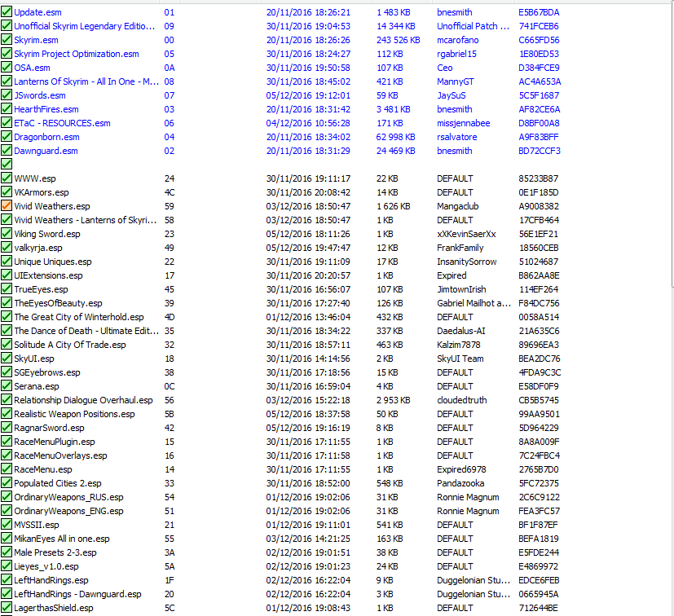Screen dimensions: 674x616
Task: Disable VKArmors.esp with its checkbox
Action: 7,192
